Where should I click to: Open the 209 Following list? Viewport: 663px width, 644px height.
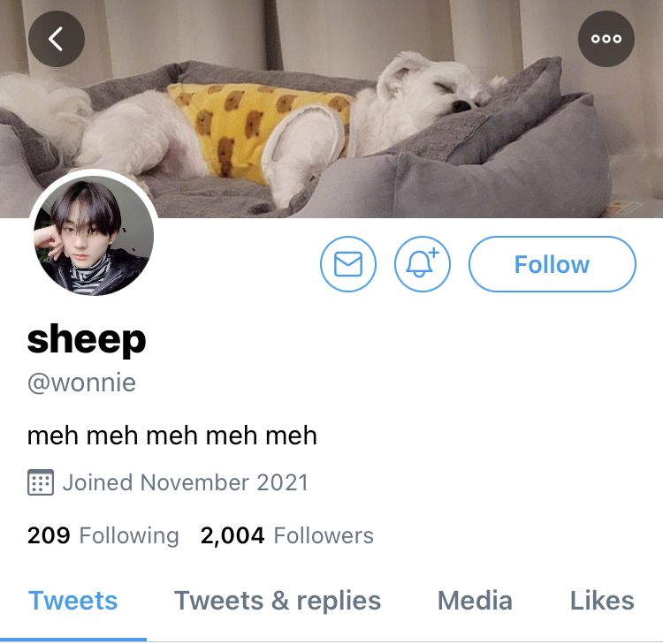click(103, 536)
